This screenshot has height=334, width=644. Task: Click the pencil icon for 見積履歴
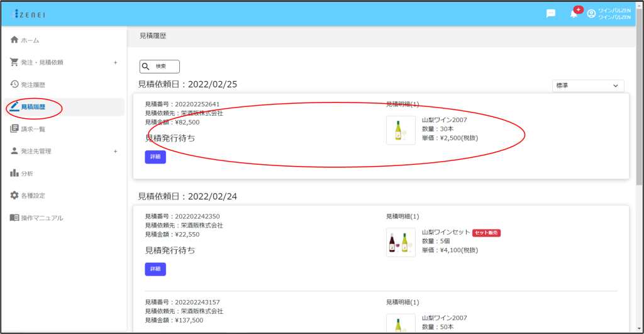coord(14,106)
